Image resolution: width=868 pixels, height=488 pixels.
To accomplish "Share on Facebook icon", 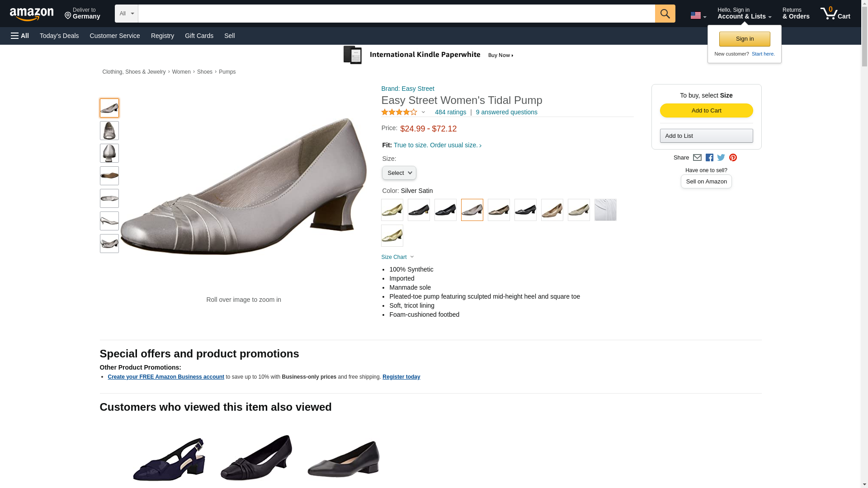I will click(x=709, y=158).
